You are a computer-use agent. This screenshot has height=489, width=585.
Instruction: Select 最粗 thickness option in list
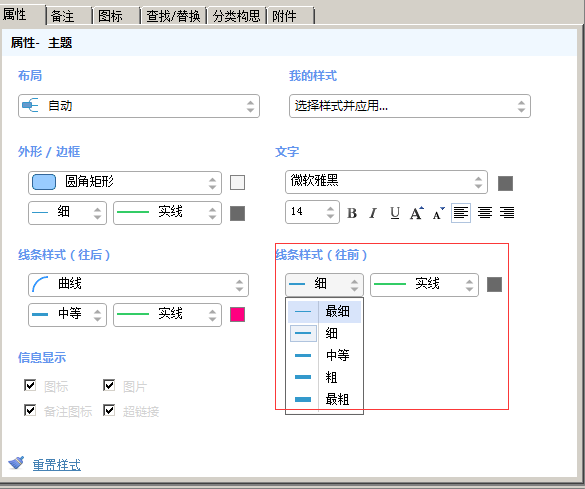point(324,399)
